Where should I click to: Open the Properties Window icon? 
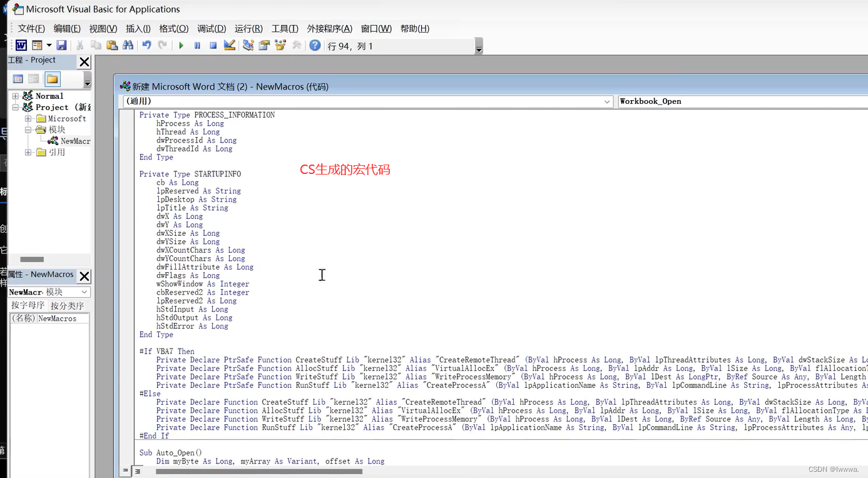(x=264, y=45)
